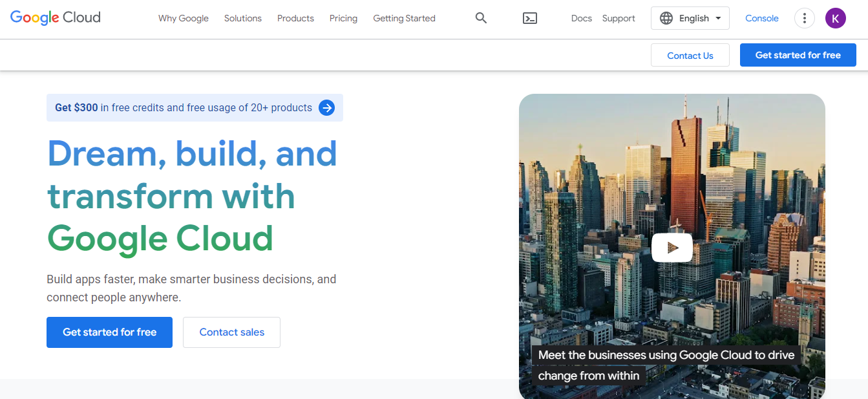
Task: Click hero Get started for free button
Action: [109, 332]
